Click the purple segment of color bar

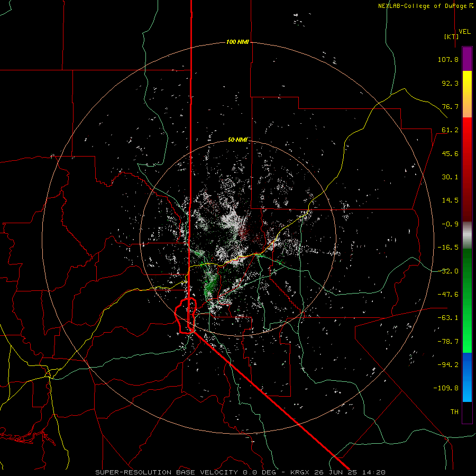pos(467,59)
